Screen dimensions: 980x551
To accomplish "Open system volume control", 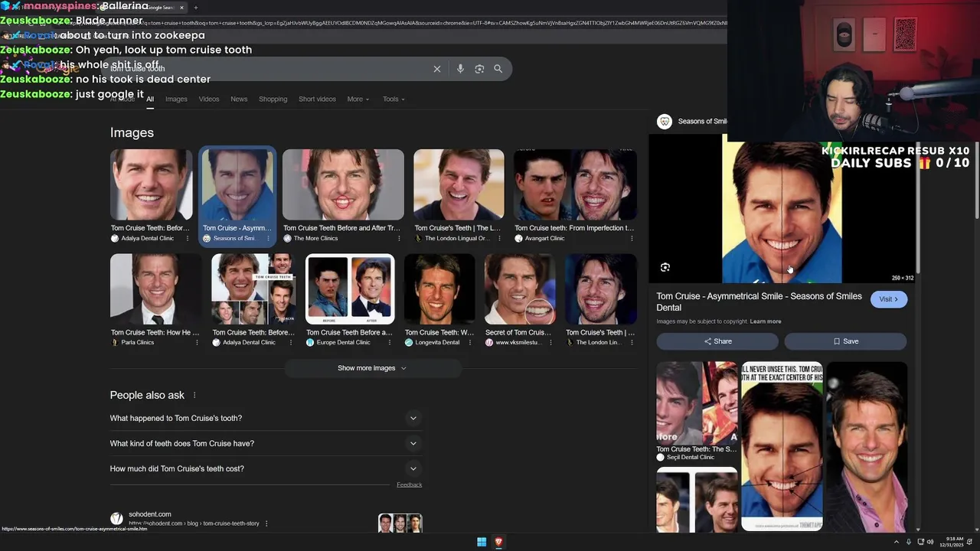I will pyautogui.click(x=930, y=542).
